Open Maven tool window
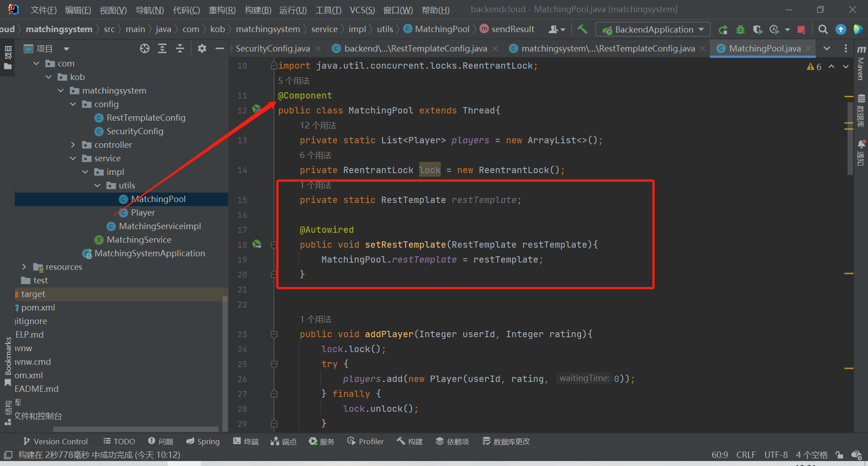 (861, 63)
